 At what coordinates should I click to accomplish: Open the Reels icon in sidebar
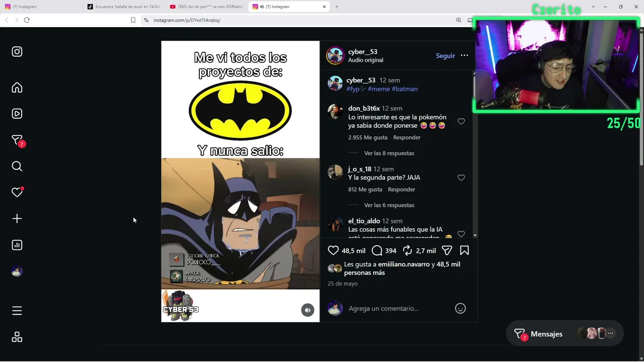tap(17, 114)
